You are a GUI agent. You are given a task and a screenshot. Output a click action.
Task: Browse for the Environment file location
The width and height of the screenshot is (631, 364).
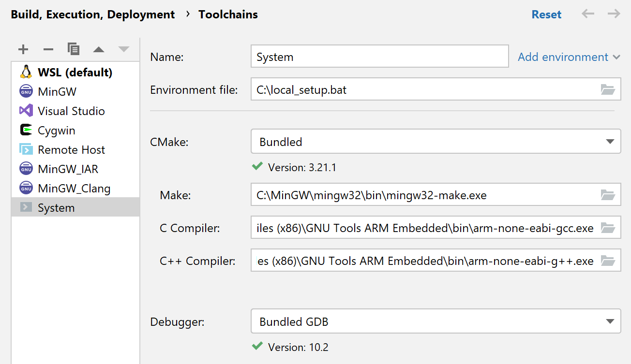click(x=609, y=89)
